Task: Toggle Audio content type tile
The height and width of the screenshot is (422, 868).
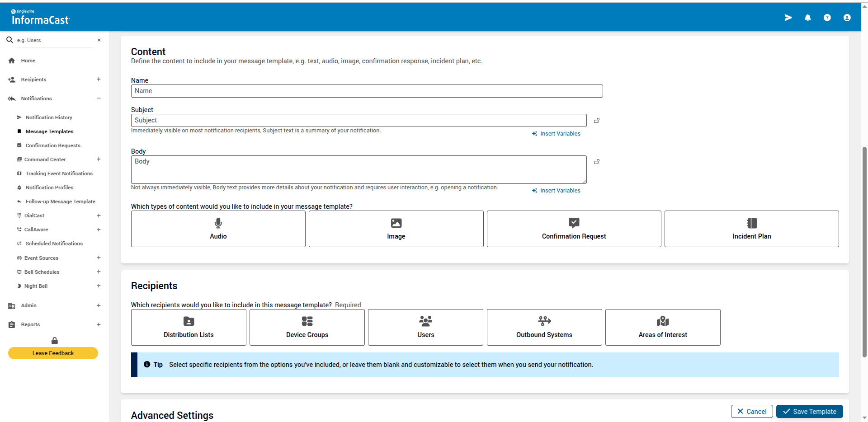Action: 218,229
